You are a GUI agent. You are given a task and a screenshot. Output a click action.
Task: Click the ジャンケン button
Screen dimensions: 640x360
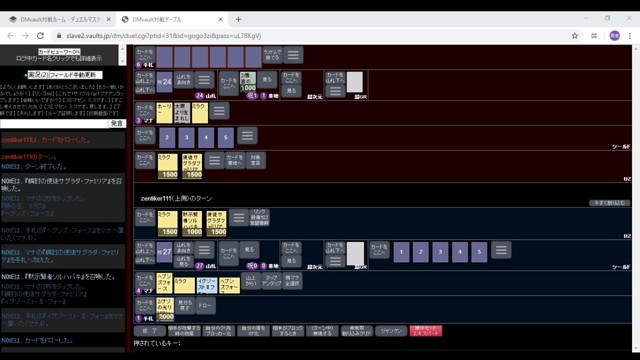[391, 331]
